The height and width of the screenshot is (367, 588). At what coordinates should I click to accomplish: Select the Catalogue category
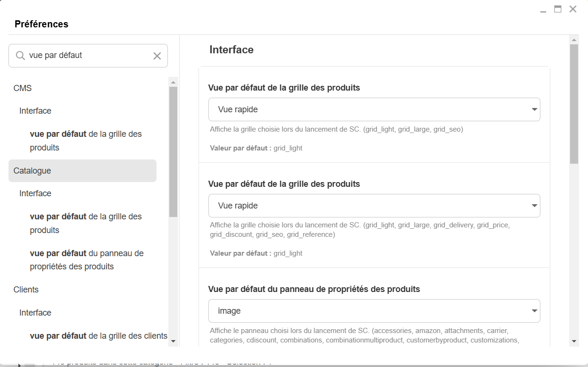pos(32,171)
